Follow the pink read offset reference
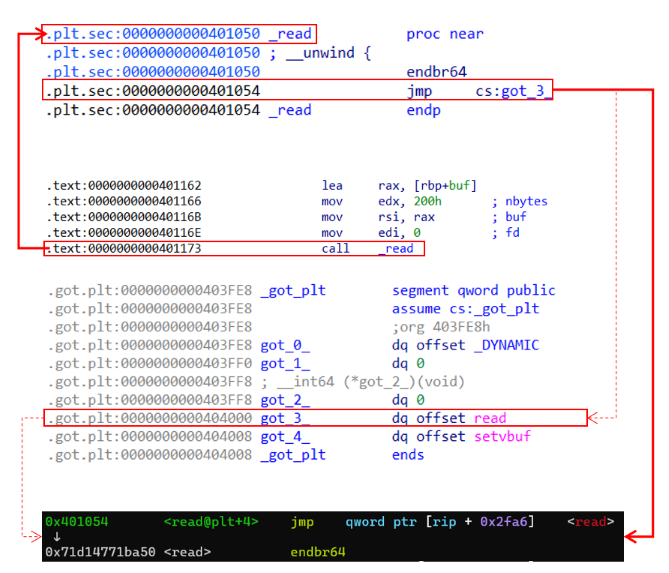 [x=490, y=418]
